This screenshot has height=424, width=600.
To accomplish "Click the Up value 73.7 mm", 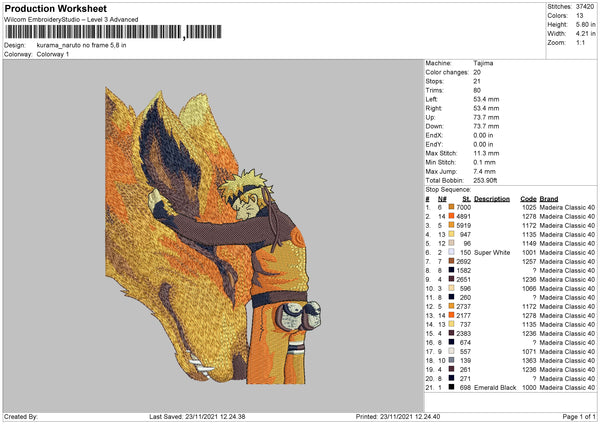I will [x=486, y=117].
